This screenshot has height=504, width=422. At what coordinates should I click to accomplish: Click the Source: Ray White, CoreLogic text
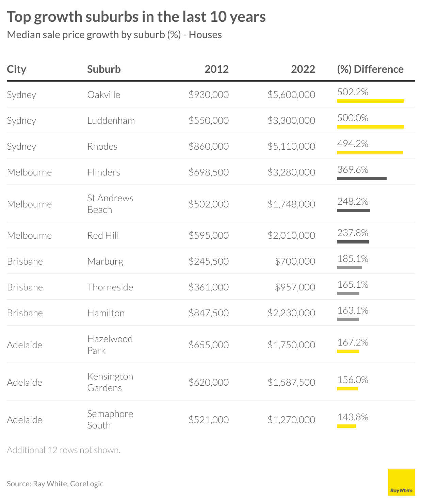55,484
